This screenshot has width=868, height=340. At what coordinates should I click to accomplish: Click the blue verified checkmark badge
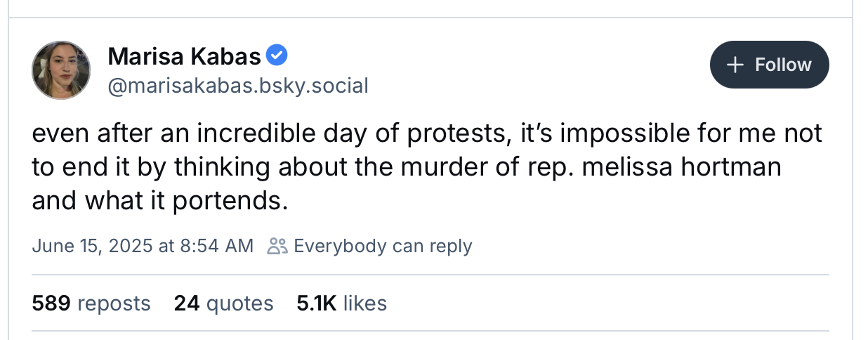coord(277,54)
